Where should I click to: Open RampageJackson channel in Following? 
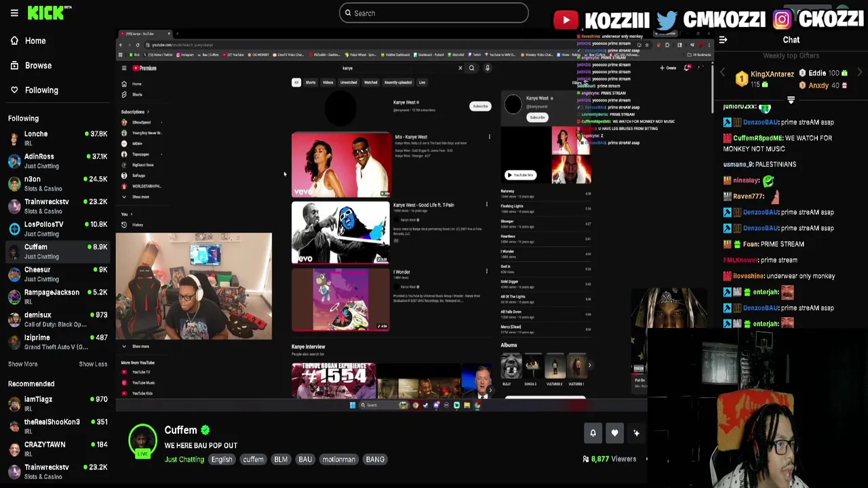pos(58,296)
